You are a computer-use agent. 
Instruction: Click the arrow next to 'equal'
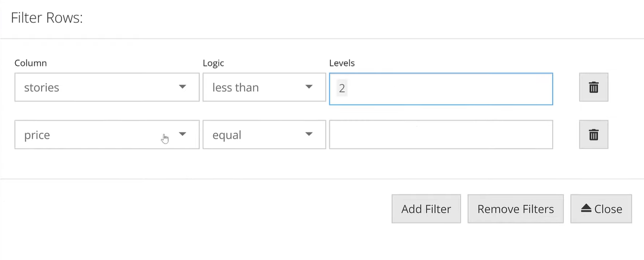coord(309,134)
